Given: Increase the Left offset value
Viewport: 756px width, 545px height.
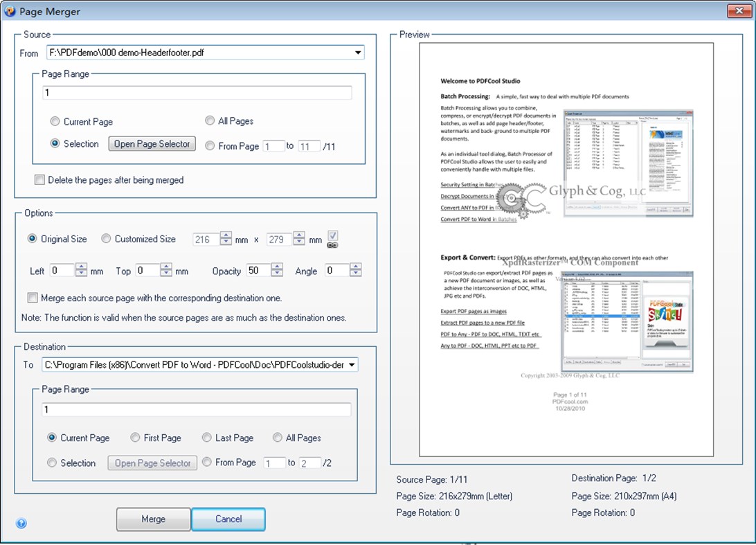Looking at the screenshot, I should 82,267.
